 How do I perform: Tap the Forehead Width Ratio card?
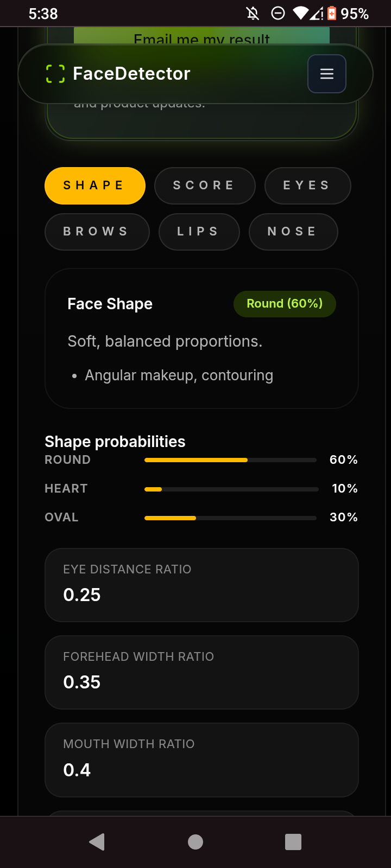[x=201, y=672]
